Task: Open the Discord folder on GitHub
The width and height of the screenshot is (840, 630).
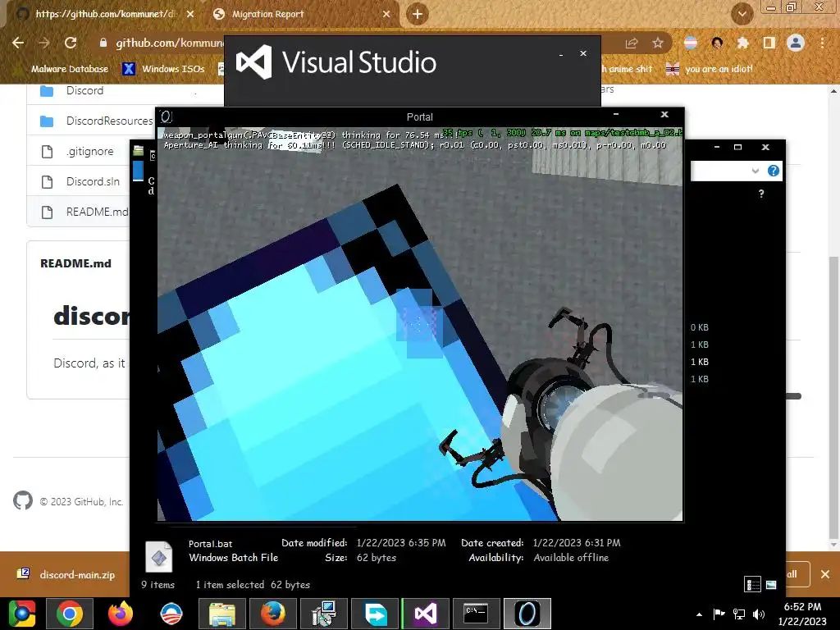Action: 84,90
